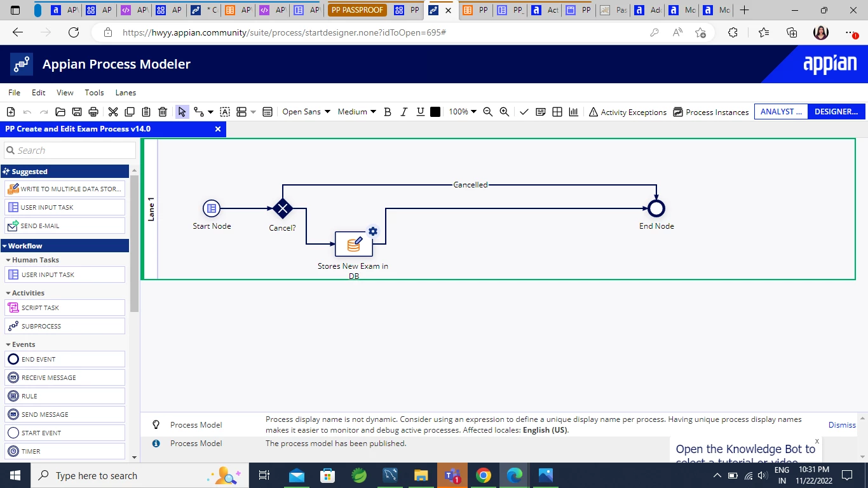This screenshot has height=488, width=868.
Task: Pick the Script Task activity
Action: 65,308
